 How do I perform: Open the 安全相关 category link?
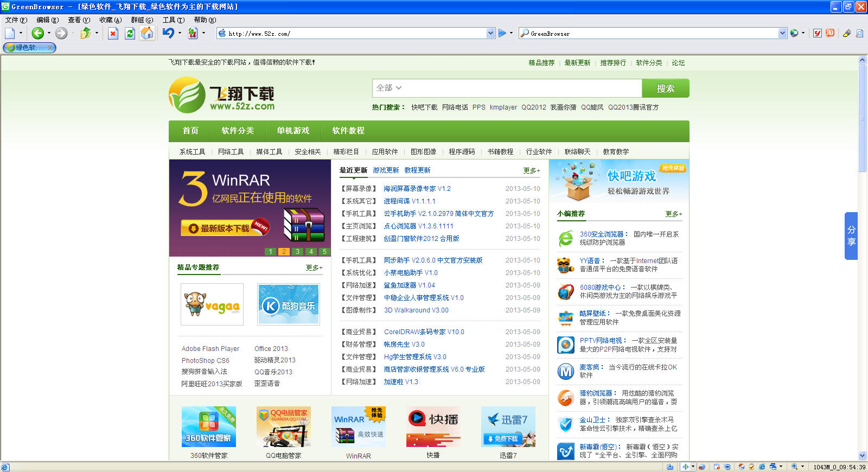(x=308, y=152)
